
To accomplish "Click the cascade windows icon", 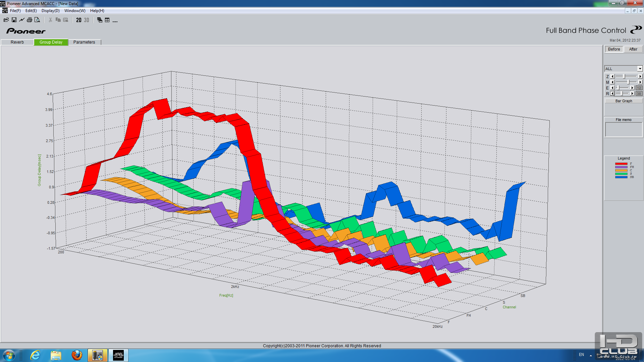I will (x=100, y=20).
